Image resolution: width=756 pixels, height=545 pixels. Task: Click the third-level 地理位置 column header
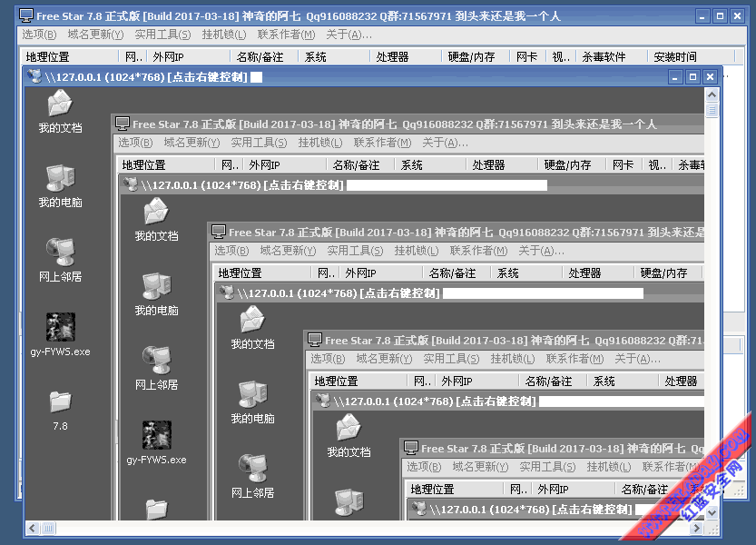(261, 273)
